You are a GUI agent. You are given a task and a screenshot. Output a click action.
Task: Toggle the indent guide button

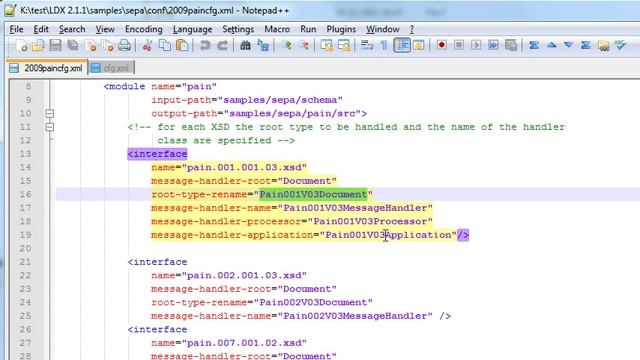tap(402, 45)
